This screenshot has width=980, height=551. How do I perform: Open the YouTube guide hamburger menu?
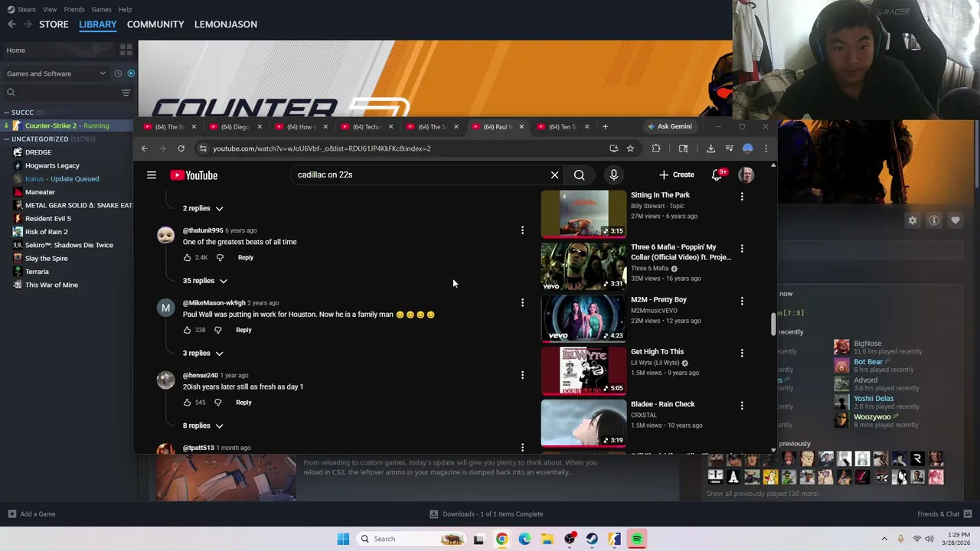(152, 175)
